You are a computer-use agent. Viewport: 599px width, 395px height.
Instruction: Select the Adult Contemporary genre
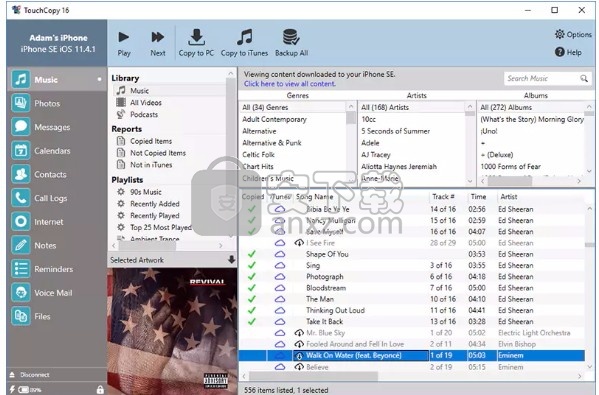click(274, 119)
